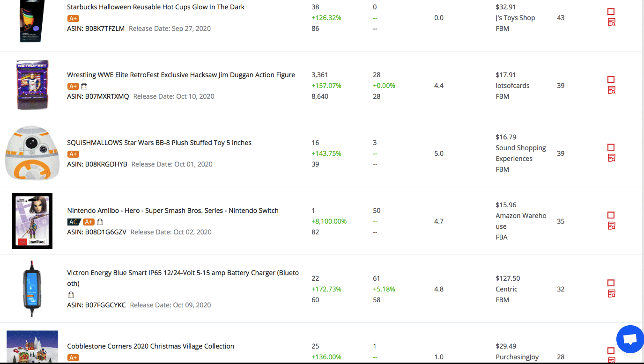Click clipboard icon beside Nintendo Amiibo A+ badge
644x364 pixels.
(x=100, y=222)
